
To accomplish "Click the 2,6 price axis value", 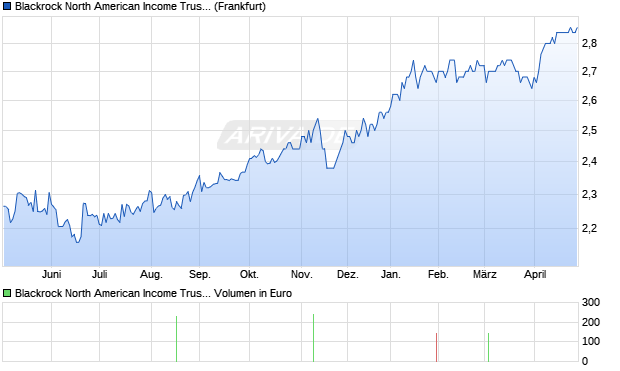I will [x=590, y=100].
